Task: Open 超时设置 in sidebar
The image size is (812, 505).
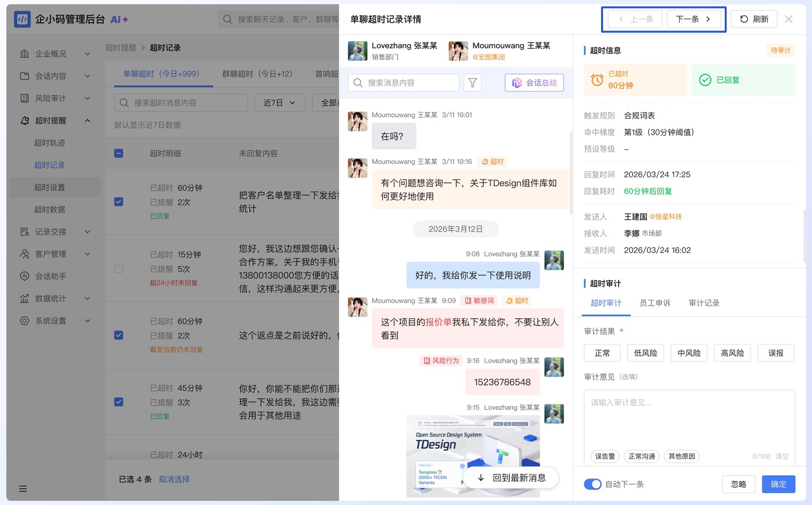Action: click(55, 187)
